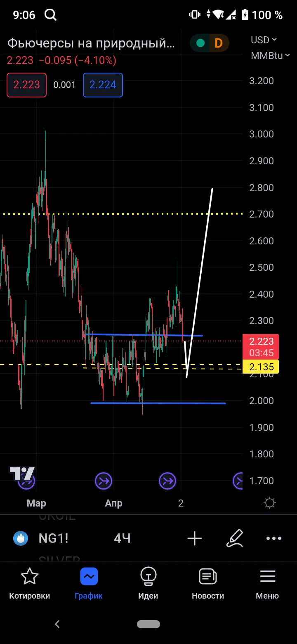Viewport: 297px width, 644px height.
Task: Open drawing tools pencil icon
Action: [x=235, y=538]
